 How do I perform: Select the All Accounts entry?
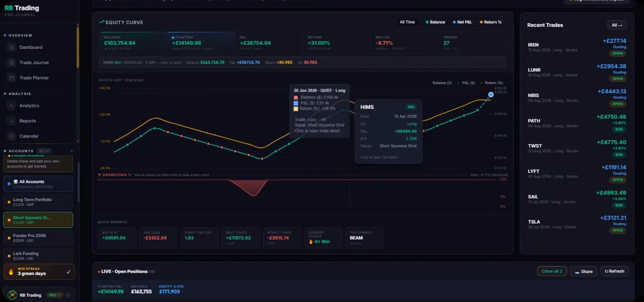point(38,184)
